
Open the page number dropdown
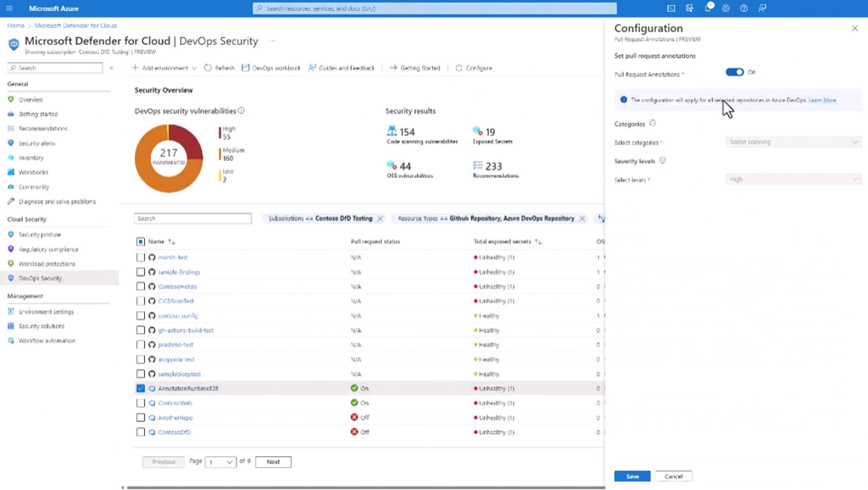220,462
